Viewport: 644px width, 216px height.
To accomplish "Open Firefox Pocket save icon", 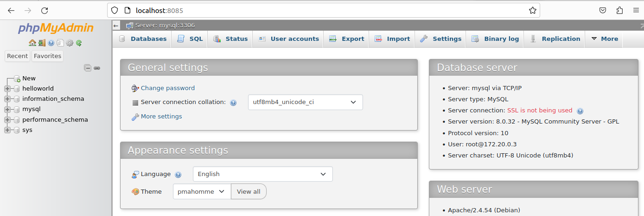I will pyautogui.click(x=603, y=10).
